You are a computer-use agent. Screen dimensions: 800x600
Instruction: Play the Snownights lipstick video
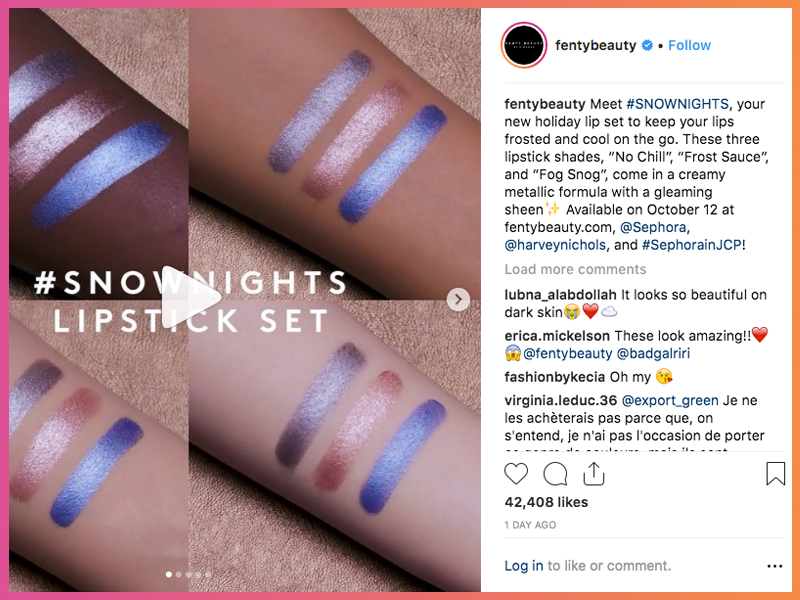(191, 297)
